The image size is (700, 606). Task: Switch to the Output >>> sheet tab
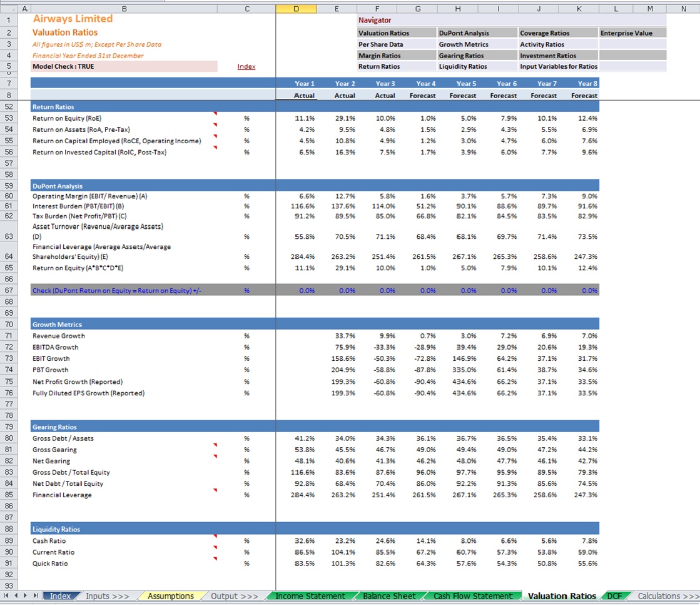point(235,596)
